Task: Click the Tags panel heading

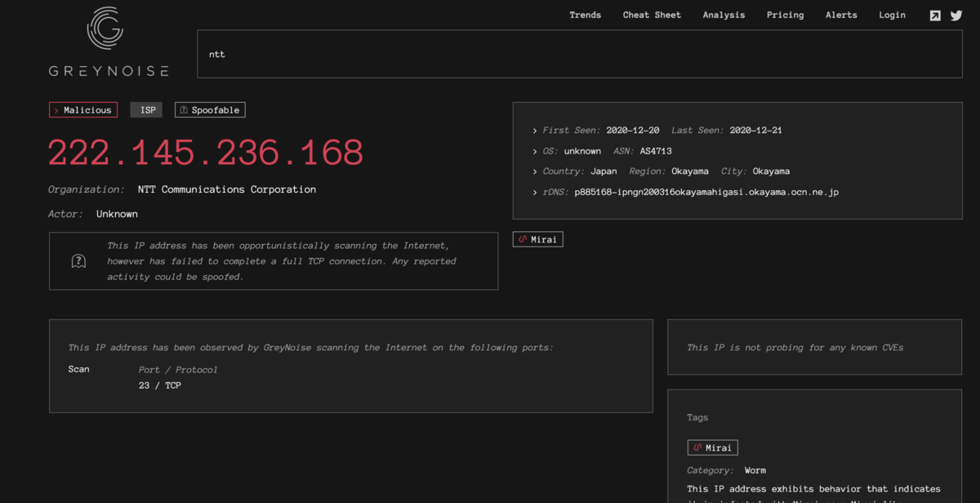Action: 697,417
